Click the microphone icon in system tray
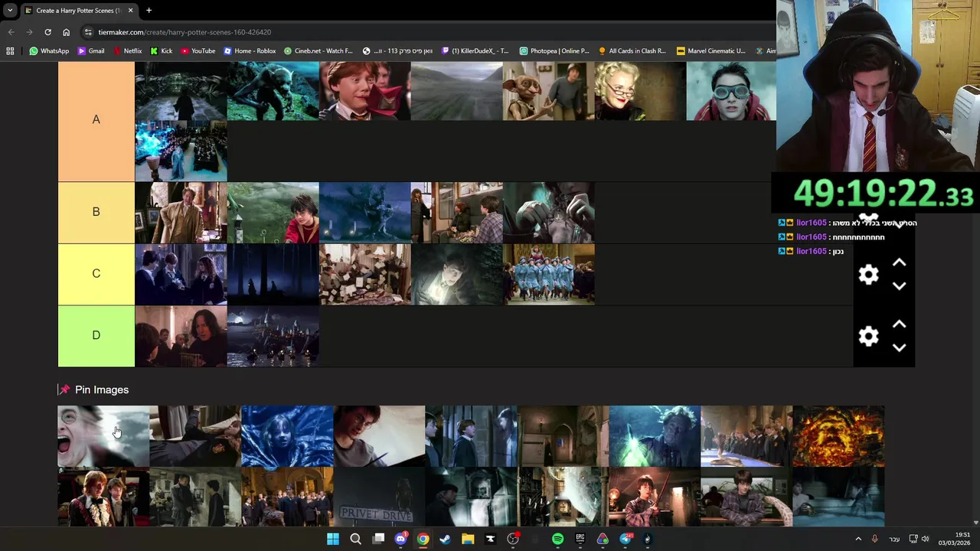The width and height of the screenshot is (980, 551). 874,539
